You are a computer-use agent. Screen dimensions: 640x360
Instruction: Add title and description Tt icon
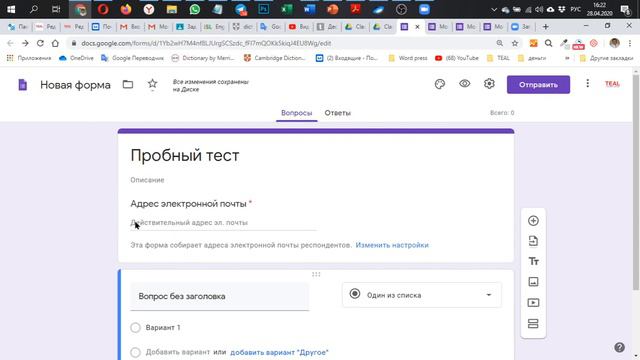tap(533, 261)
